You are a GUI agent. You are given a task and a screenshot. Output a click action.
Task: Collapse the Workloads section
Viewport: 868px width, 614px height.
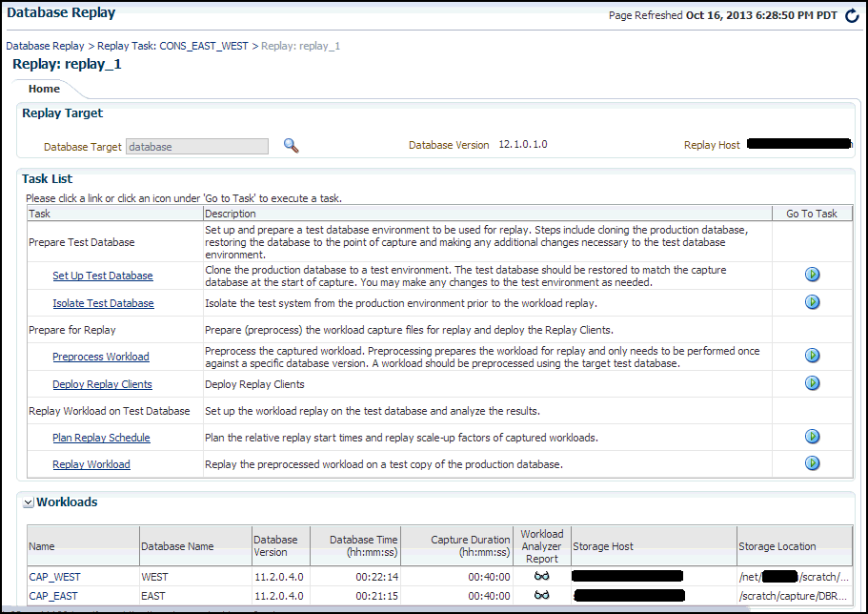coord(28,502)
